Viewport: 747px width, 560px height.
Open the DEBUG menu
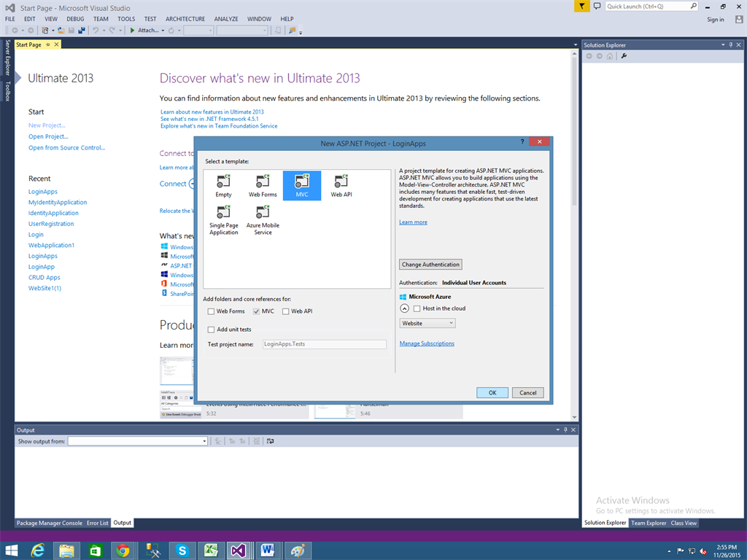(x=75, y=19)
